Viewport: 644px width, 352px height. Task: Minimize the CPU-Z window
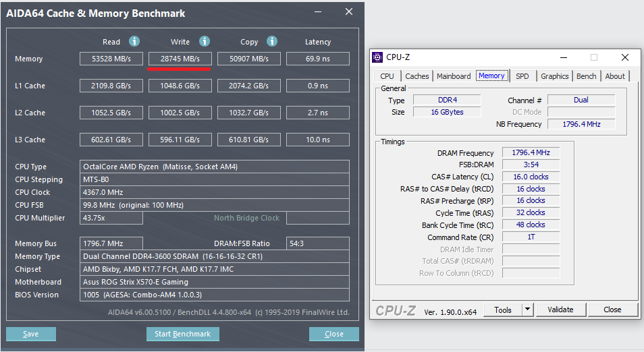[x=564, y=57]
